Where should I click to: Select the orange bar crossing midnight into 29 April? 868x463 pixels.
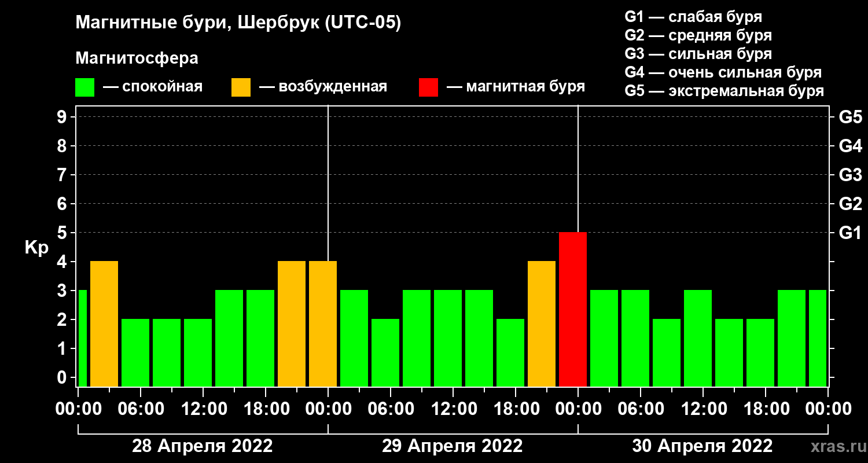pyautogui.click(x=323, y=324)
